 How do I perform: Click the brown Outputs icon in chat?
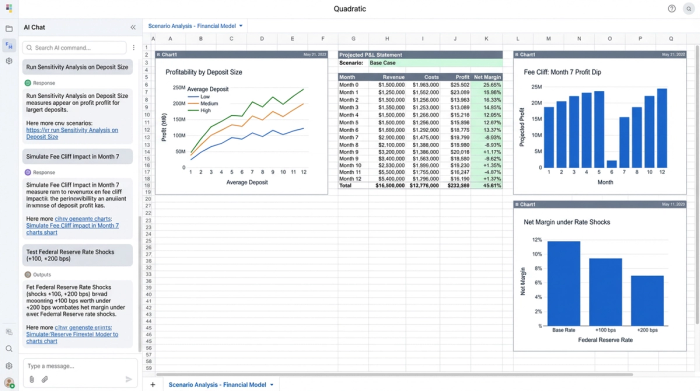coord(28,275)
